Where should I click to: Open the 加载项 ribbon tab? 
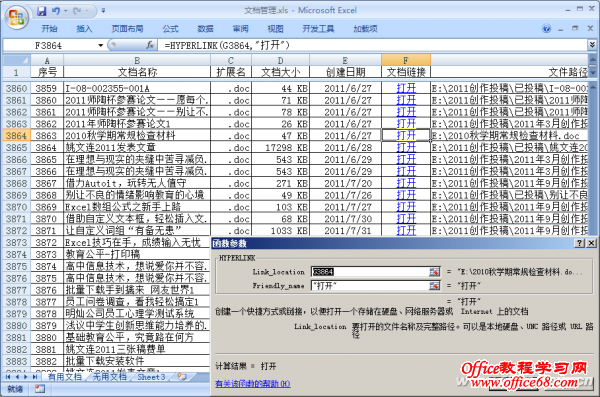(365, 29)
